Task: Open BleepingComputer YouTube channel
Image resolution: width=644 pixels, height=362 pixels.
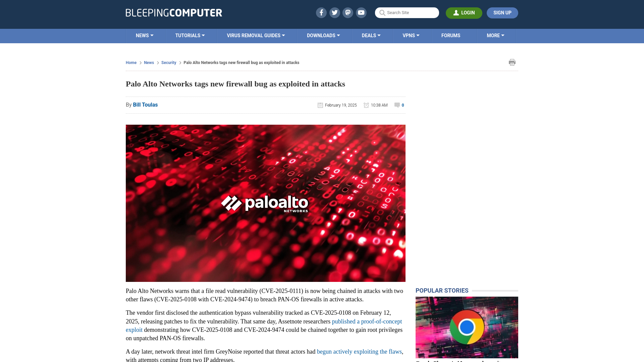Action: (x=361, y=12)
